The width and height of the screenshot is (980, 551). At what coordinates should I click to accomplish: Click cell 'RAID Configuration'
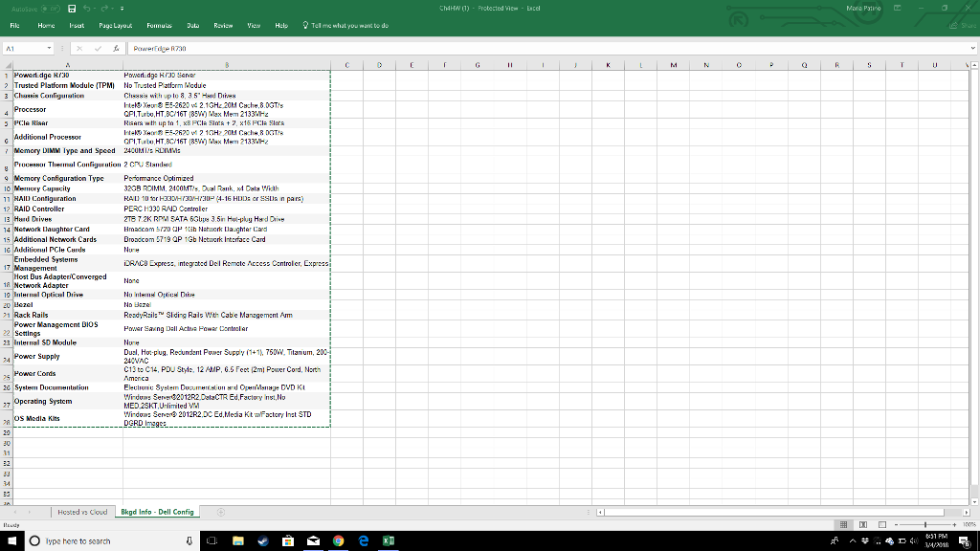pos(68,199)
